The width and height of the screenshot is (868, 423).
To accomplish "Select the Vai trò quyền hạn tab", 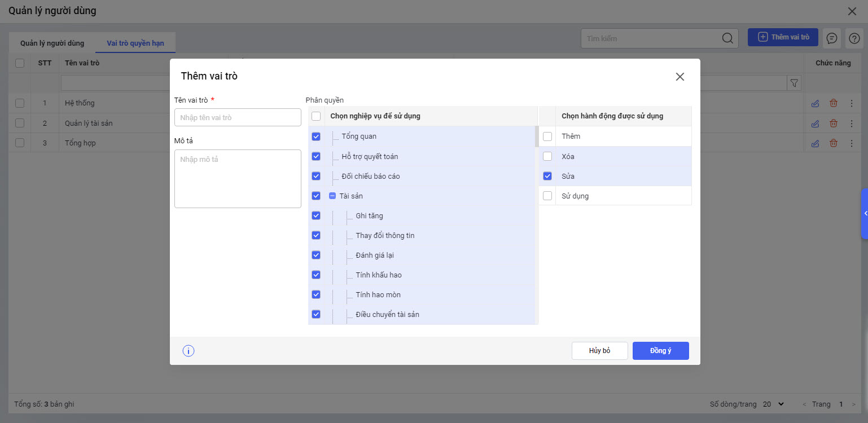I will pyautogui.click(x=135, y=43).
